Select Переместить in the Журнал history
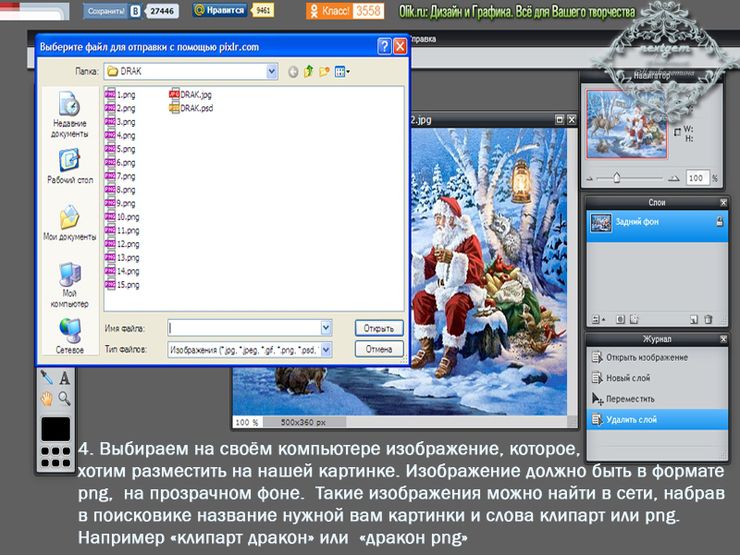The height and width of the screenshot is (555, 740). click(x=656, y=399)
